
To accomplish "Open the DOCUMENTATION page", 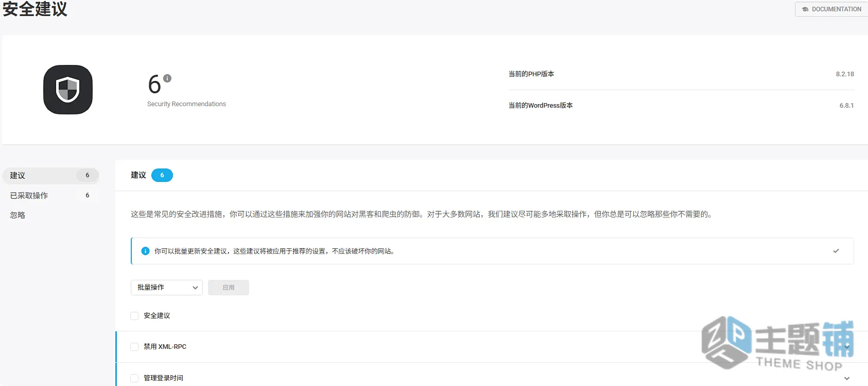I will [831, 9].
